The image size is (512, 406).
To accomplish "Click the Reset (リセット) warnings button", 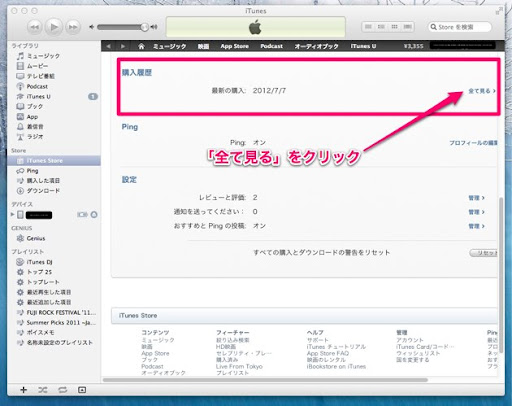I will (x=484, y=253).
